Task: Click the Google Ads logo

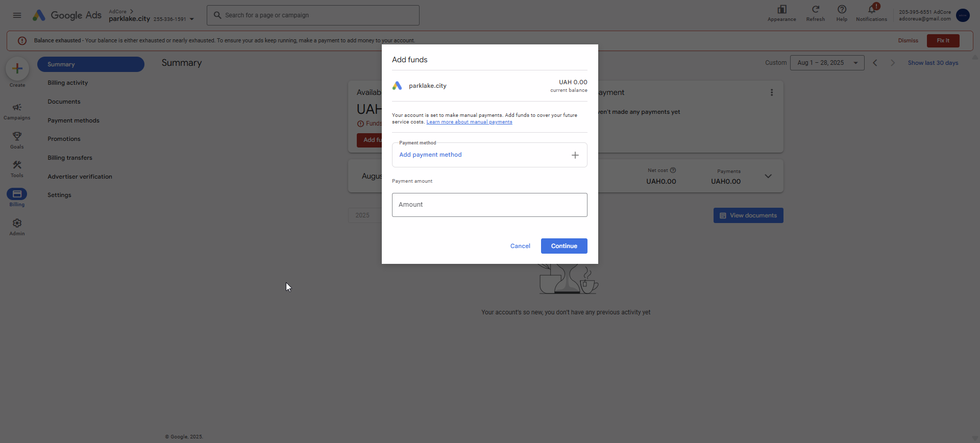Action: pyautogui.click(x=67, y=15)
